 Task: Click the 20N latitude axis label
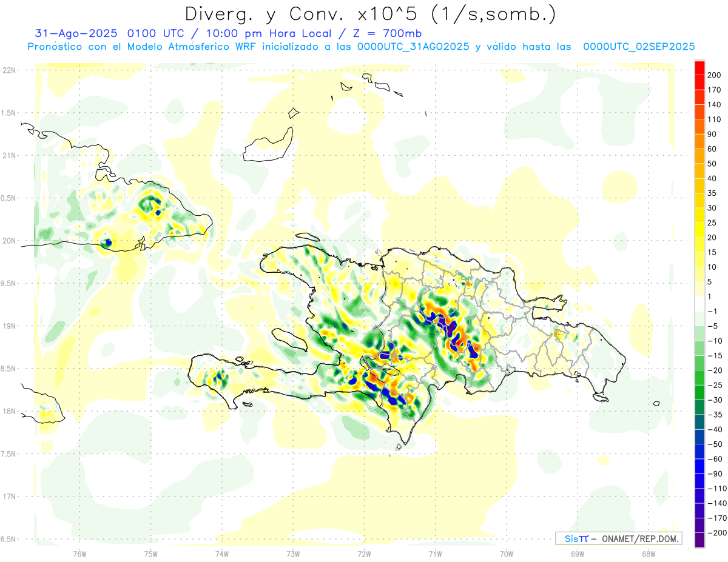8,241
